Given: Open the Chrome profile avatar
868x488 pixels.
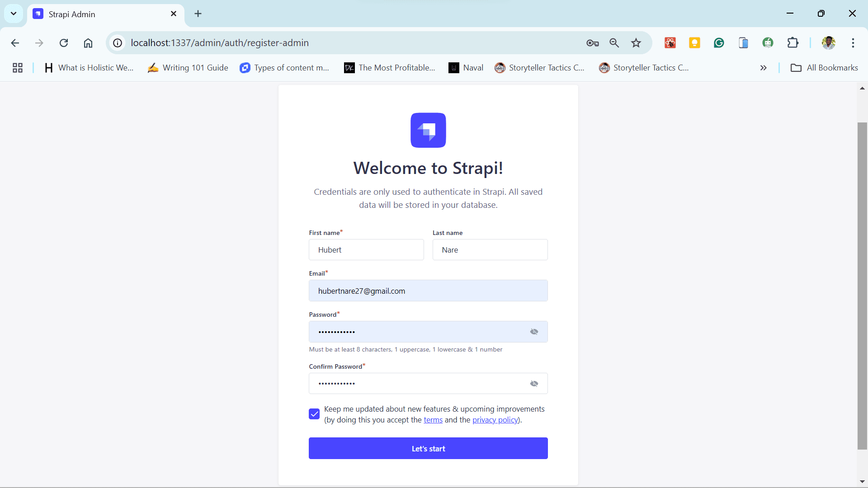Looking at the screenshot, I should pyautogui.click(x=829, y=43).
